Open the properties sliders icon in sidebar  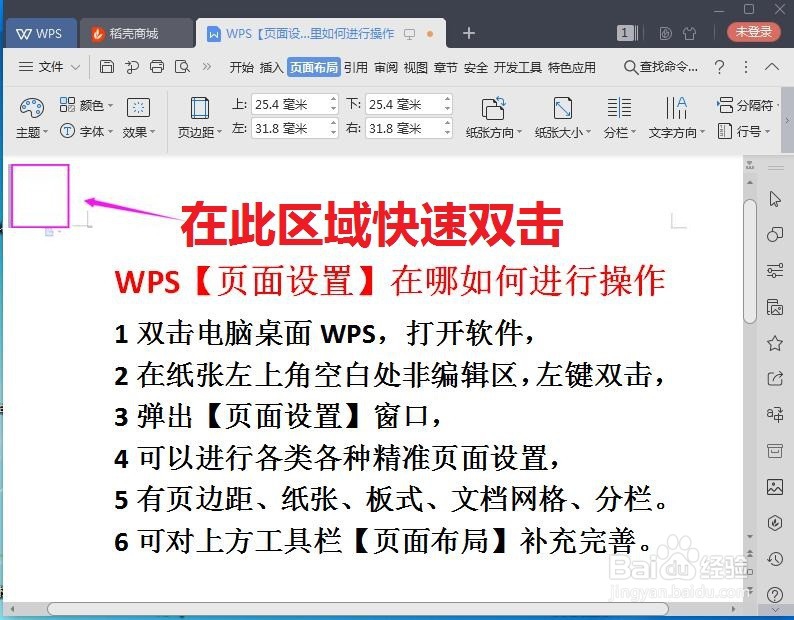click(x=775, y=270)
